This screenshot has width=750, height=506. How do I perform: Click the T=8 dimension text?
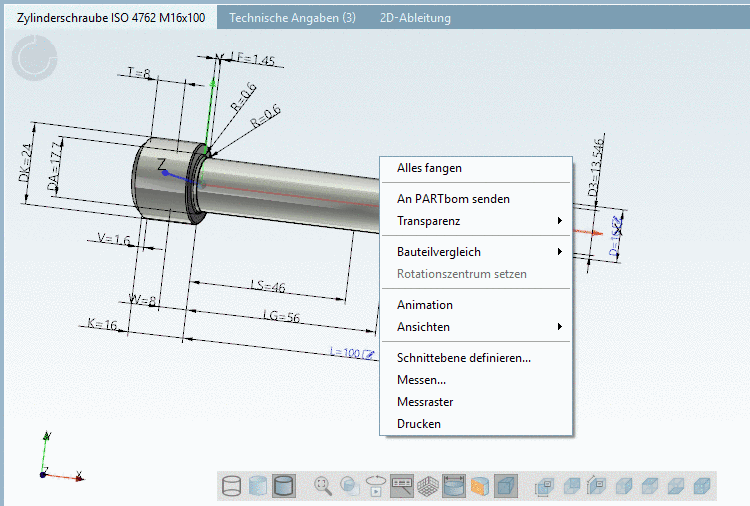(x=139, y=73)
